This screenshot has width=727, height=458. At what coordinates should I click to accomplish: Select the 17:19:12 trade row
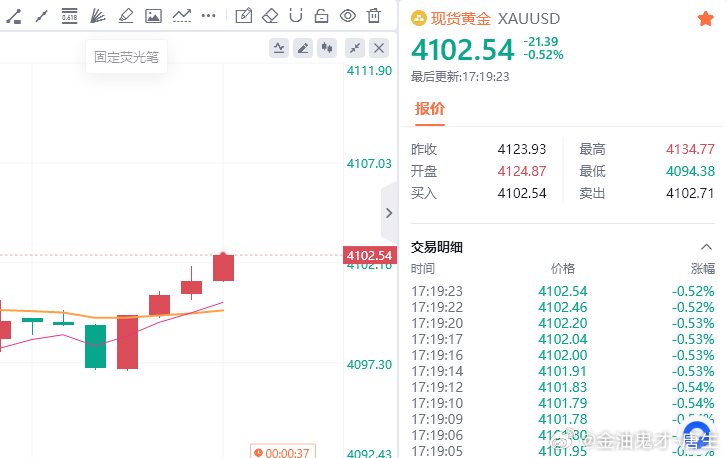(x=562, y=387)
